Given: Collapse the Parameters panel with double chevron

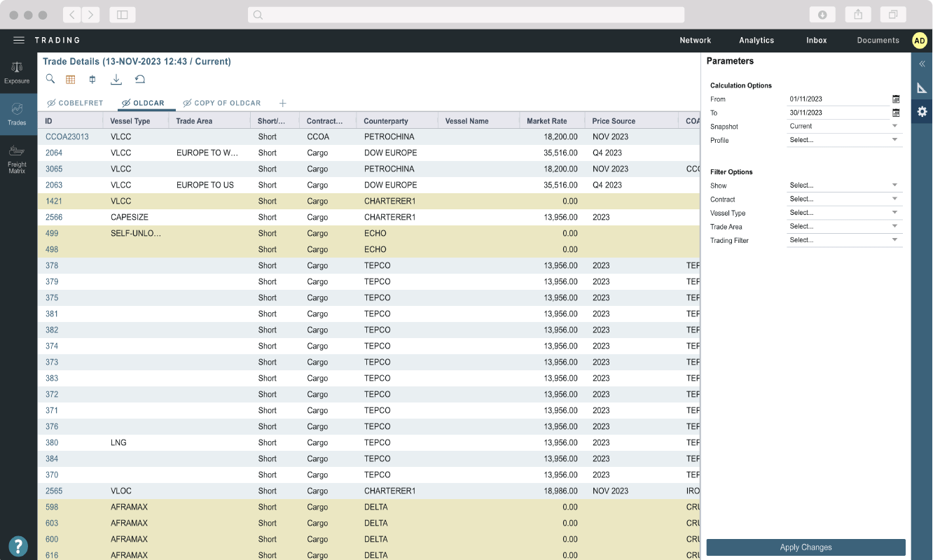Looking at the screenshot, I should [x=922, y=64].
